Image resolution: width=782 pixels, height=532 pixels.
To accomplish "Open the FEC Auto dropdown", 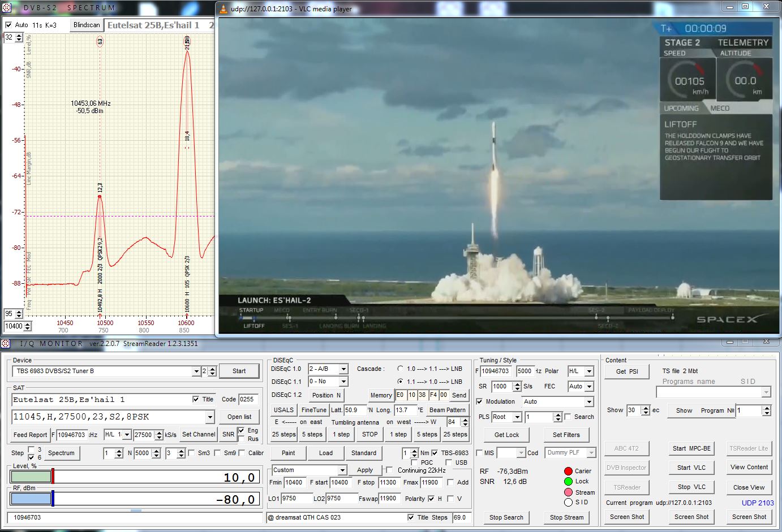I will [x=589, y=386].
